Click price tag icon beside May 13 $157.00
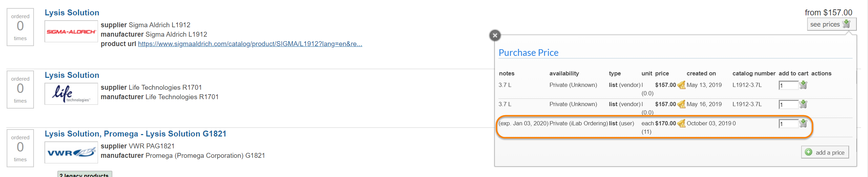The image size is (868, 177). (681, 85)
